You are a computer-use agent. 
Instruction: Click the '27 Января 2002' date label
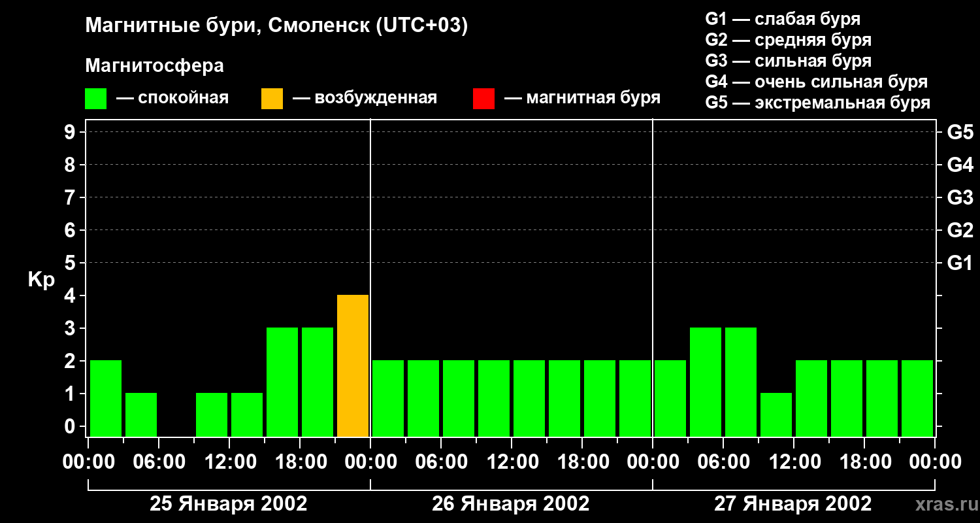click(793, 504)
